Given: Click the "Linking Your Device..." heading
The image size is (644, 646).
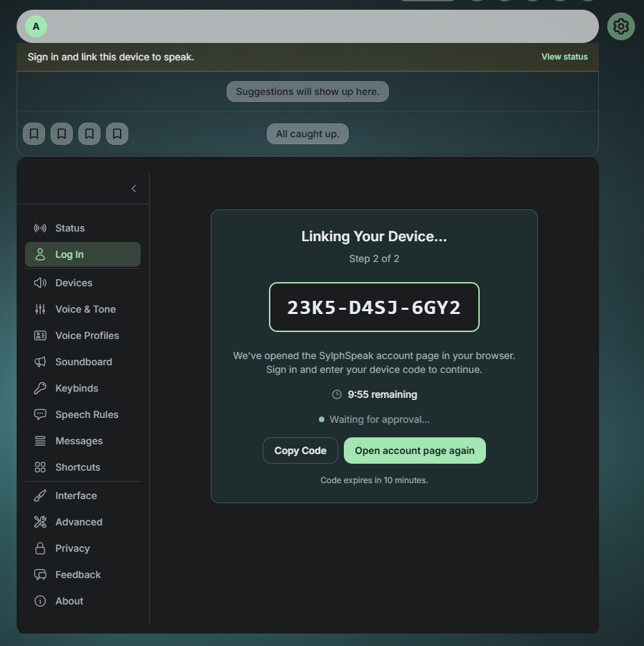Looking at the screenshot, I should click(x=374, y=236).
